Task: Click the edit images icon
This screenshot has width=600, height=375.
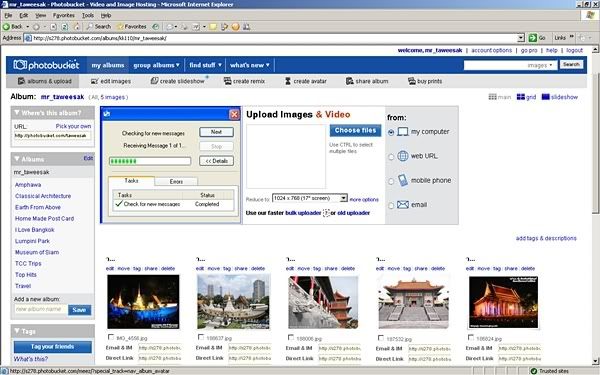Action: [x=95, y=81]
